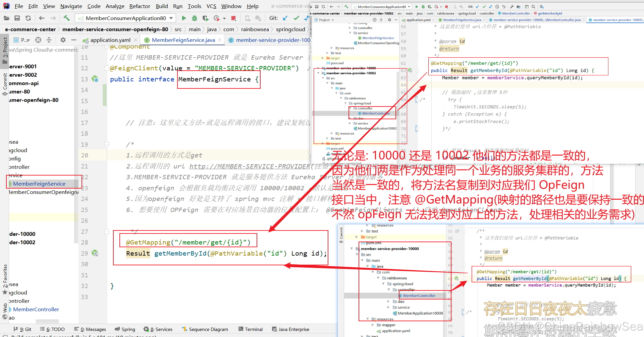This screenshot has height=337, width=644.
Task: Open profiler options dropdown arrow
Action: pos(224,18)
